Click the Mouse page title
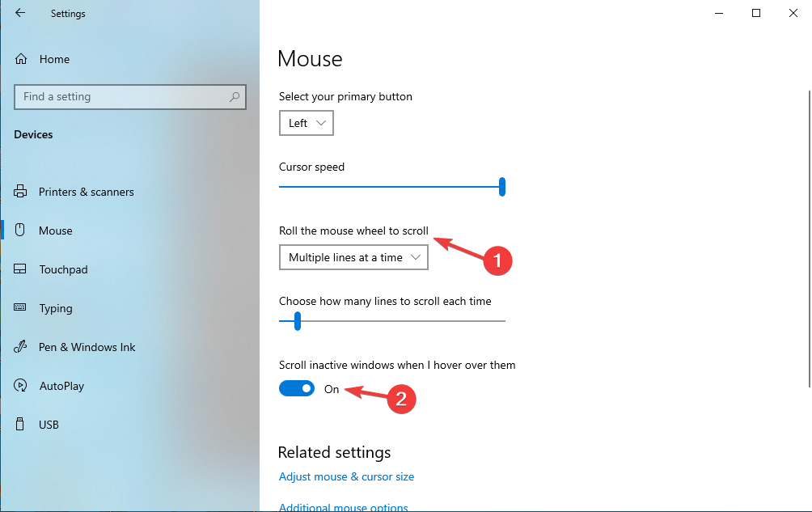 point(310,58)
